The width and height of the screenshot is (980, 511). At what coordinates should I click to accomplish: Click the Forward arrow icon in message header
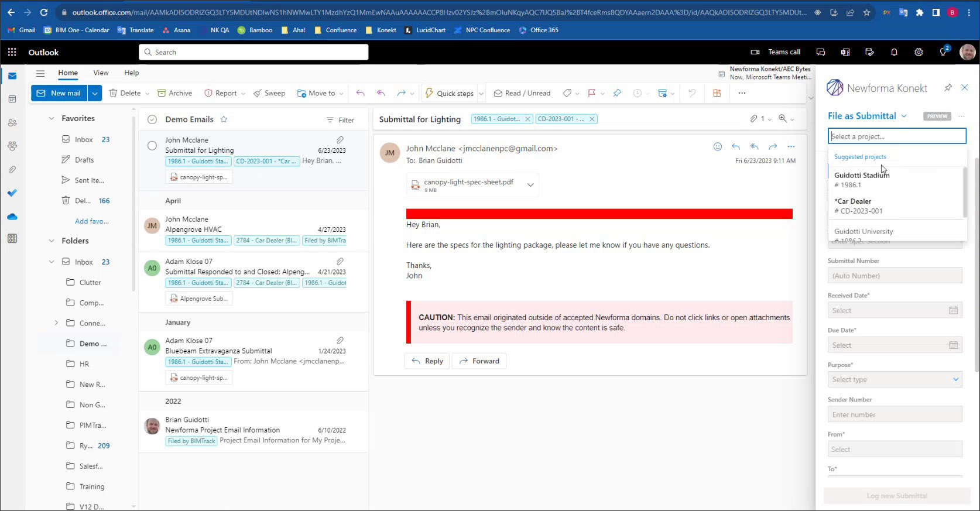tap(773, 146)
